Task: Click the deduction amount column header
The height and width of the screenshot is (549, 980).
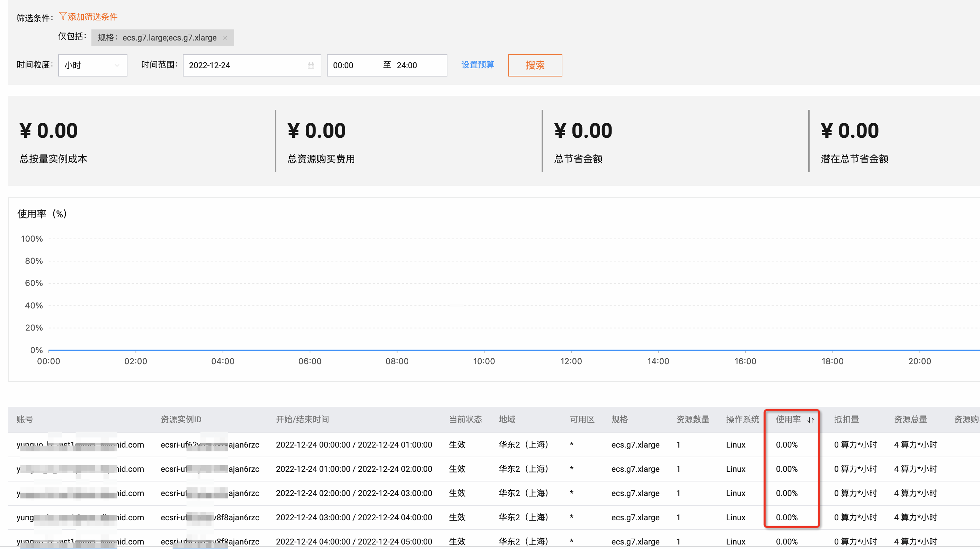Action: pos(846,419)
